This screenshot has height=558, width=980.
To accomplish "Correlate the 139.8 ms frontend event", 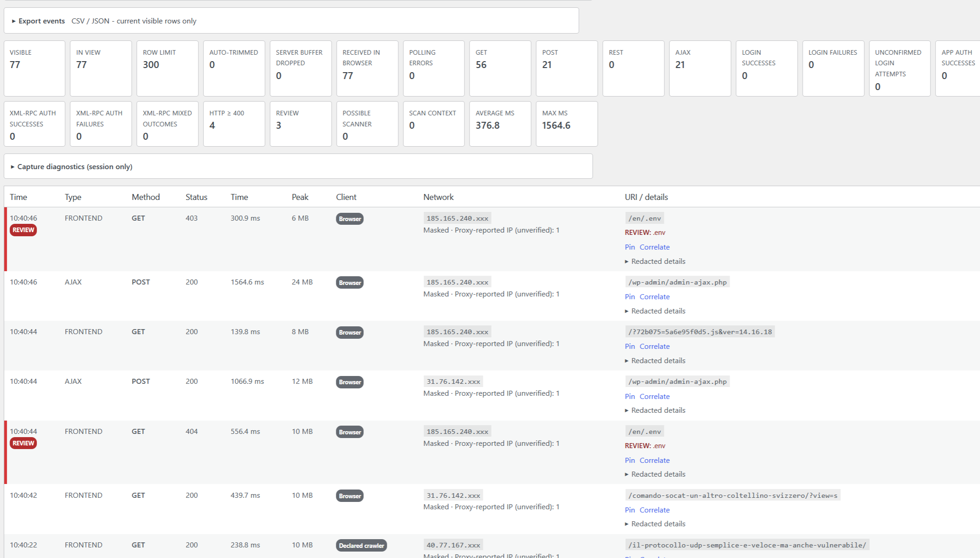I will tap(654, 346).
